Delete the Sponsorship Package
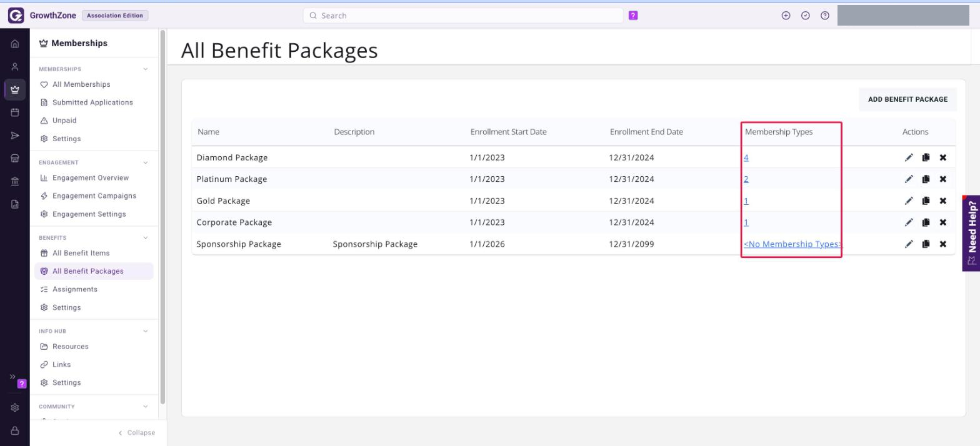The height and width of the screenshot is (446, 980). (x=943, y=244)
